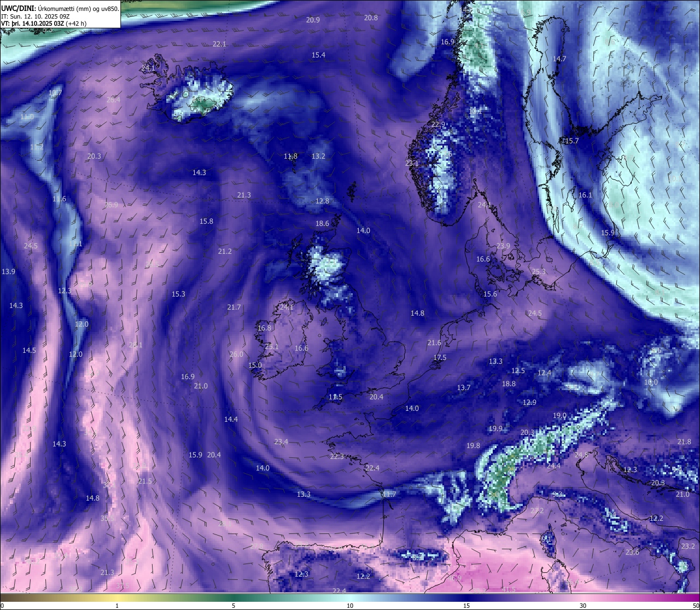Select the 12.8 map value
The width and height of the screenshot is (700, 610).
pos(322,201)
